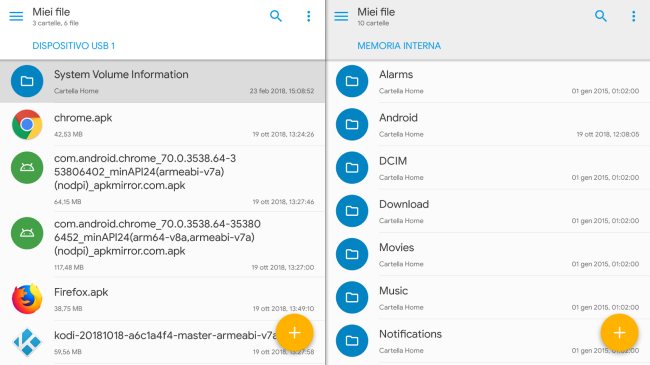Tap the add button in the USB pane

(x=294, y=333)
